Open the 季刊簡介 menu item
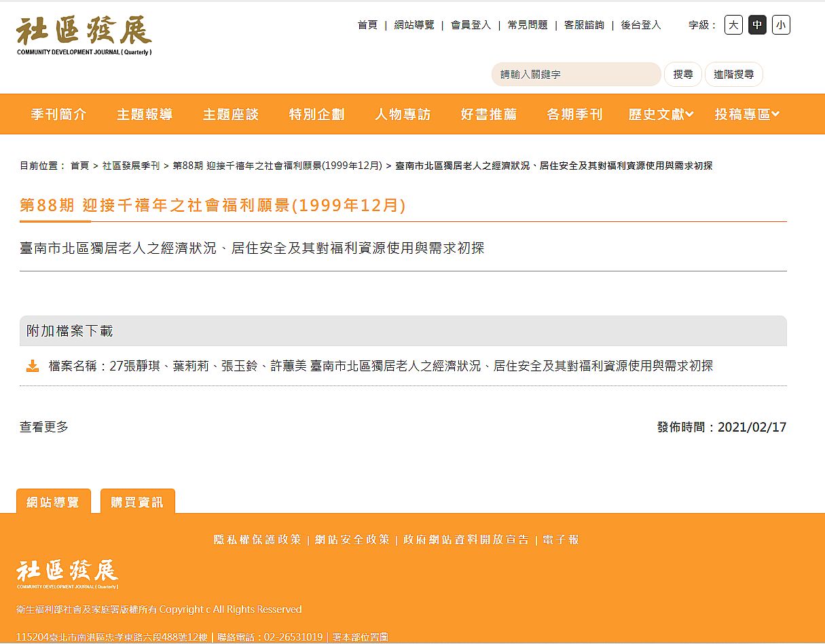The width and height of the screenshot is (825, 644). [58, 115]
